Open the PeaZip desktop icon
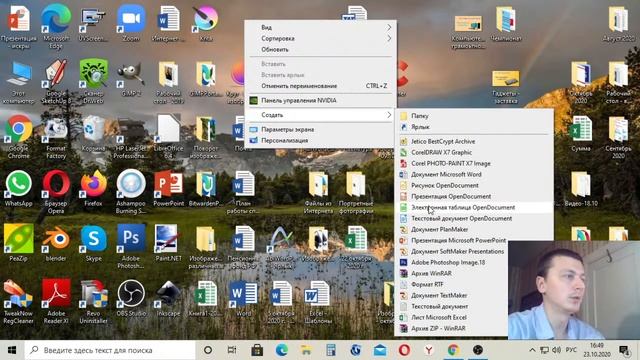The image size is (640, 360). point(18,242)
